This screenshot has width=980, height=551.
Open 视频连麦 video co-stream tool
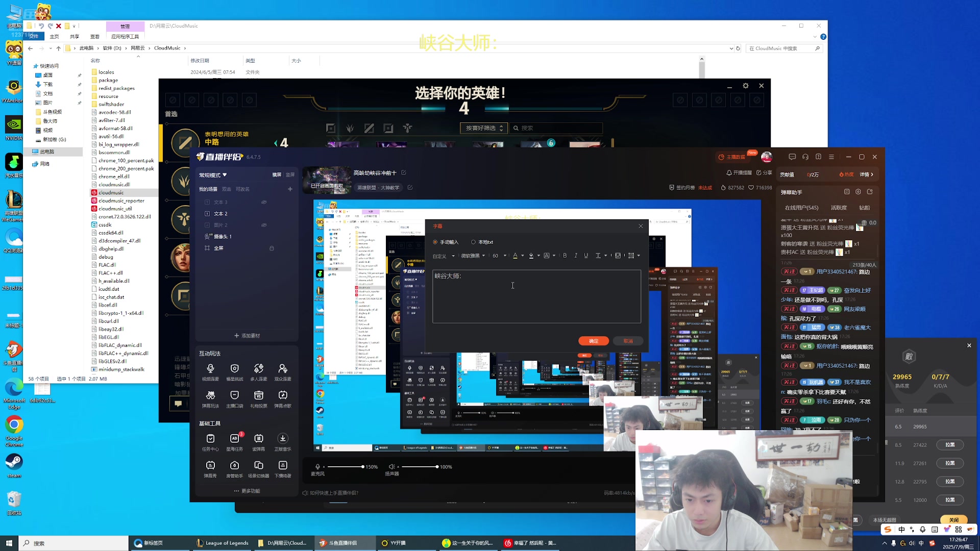click(x=210, y=372)
